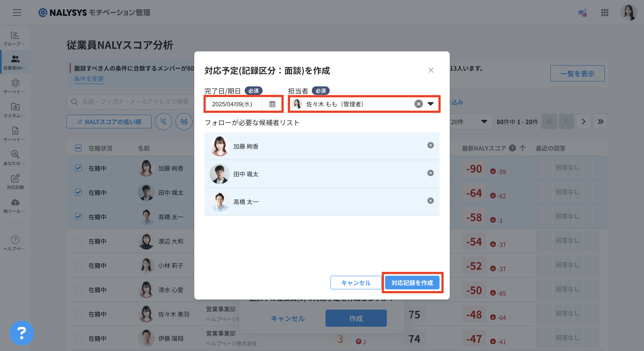The image size is (644, 351).
Task: Go to the next page
Action: click(x=584, y=122)
